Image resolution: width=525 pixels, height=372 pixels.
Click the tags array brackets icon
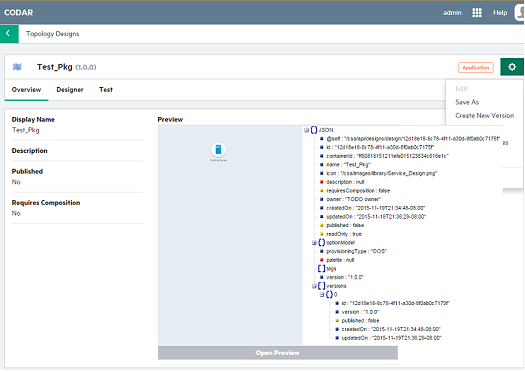pos(321,269)
